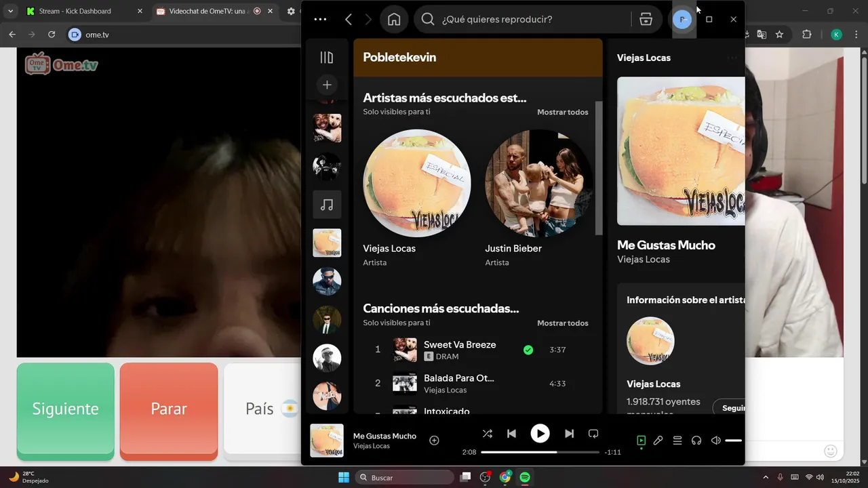Reload the ome.tv page
The height and width of the screenshot is (488, 868).
point(52,35)
